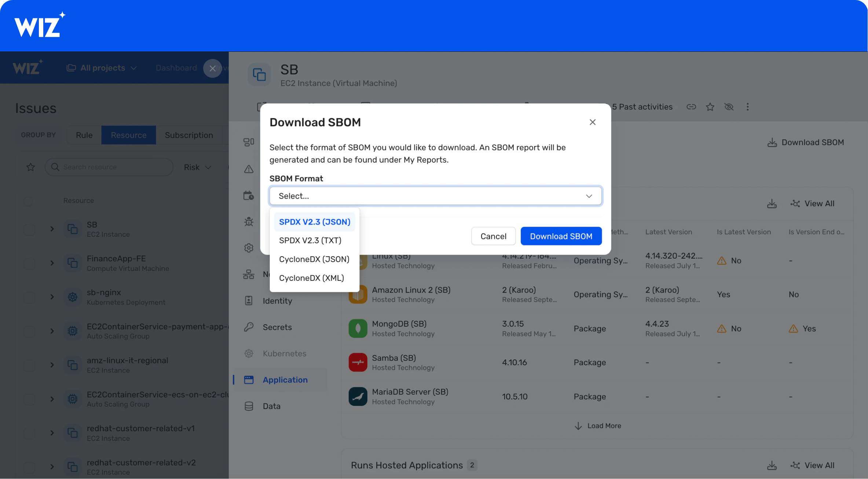
Task: Open the SBOM Format select dropdown
Action: (x=435, y=196)
